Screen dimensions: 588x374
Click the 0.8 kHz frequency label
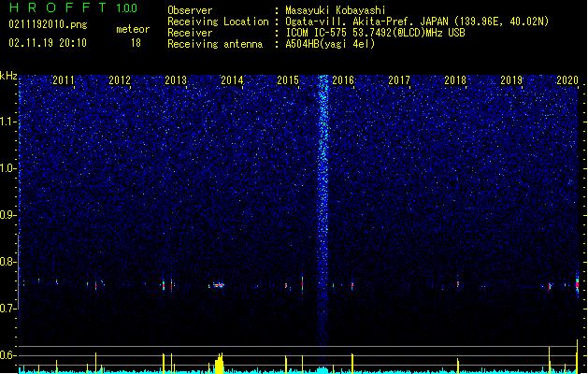tap(8, 262)
